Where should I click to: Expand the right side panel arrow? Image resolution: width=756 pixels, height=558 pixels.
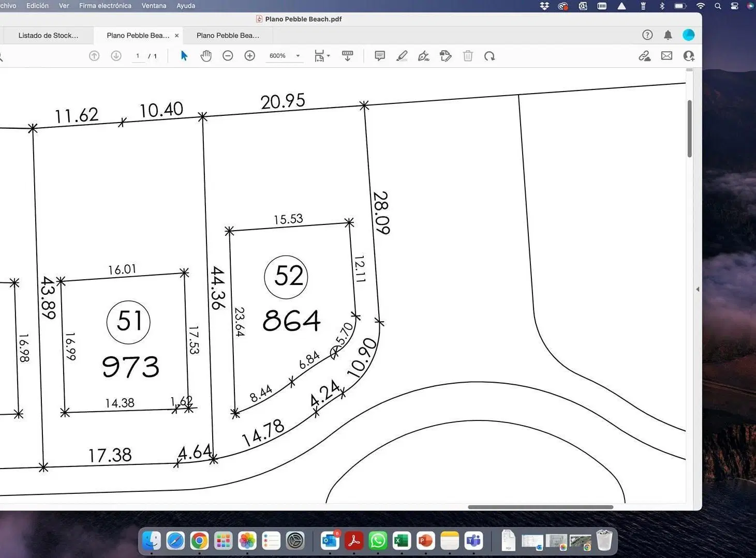click(x=698, y=289)
